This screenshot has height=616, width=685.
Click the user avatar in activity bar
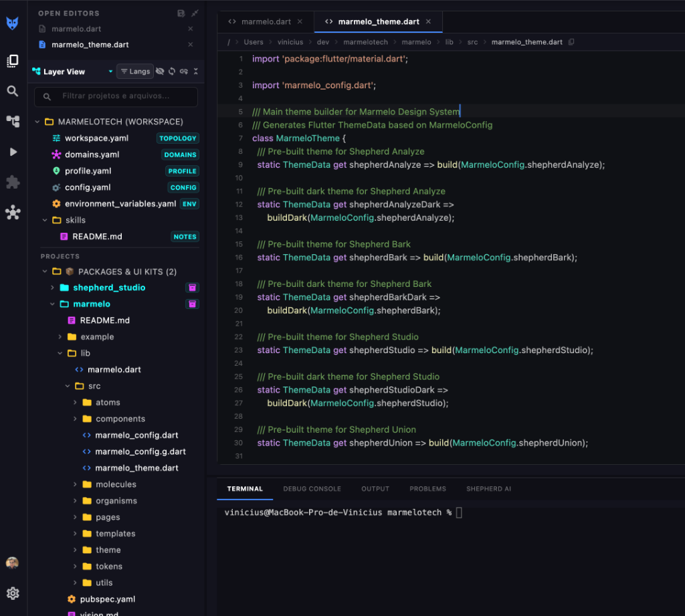coord(12,562)
